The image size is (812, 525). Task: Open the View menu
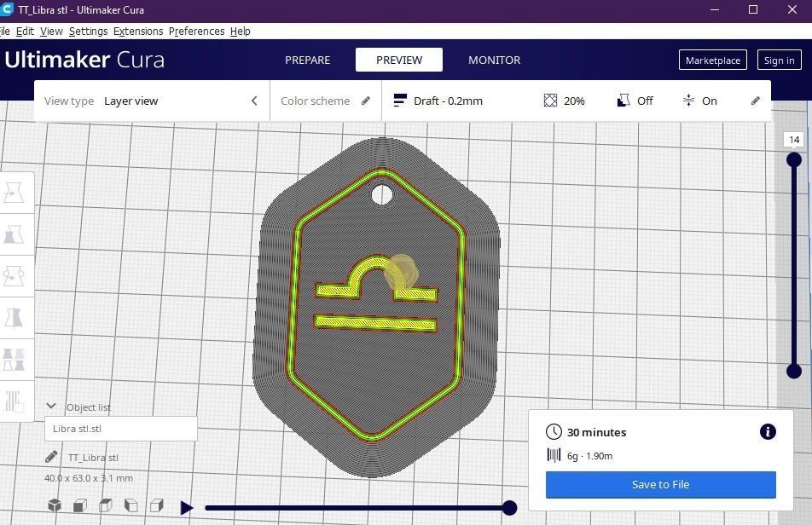pos(51,31)
